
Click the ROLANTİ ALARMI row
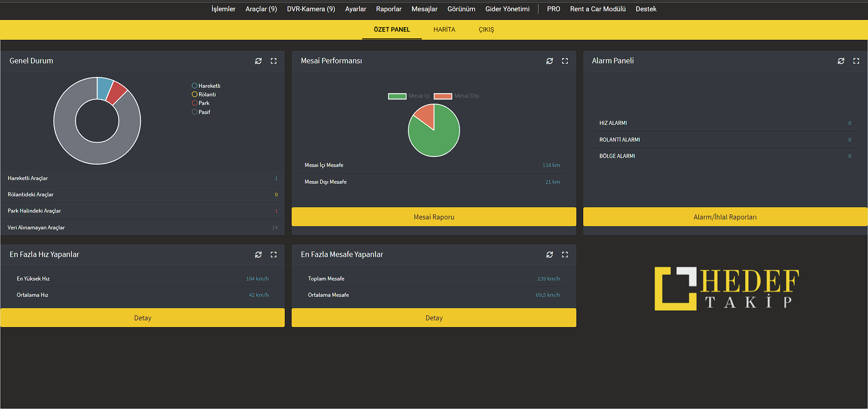pos(725,140)
